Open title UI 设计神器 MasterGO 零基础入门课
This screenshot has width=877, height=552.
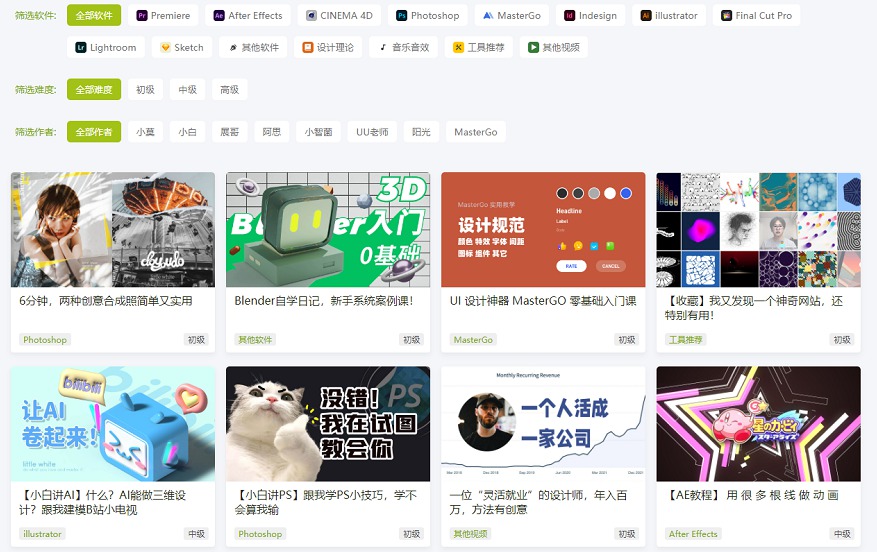coord(543,301)
